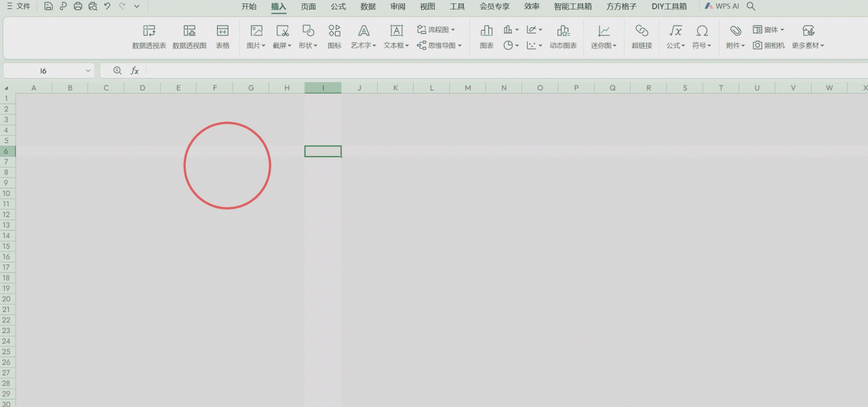The height and width of the screenshot is (407, 868).
Task: Switch to the 审阅 tab
Action: coord(398,7)
